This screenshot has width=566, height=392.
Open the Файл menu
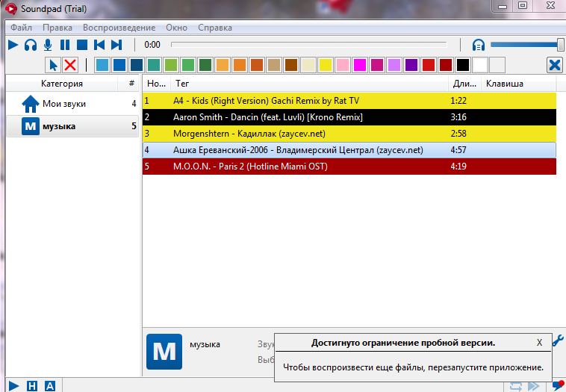[x=21, y=28]
